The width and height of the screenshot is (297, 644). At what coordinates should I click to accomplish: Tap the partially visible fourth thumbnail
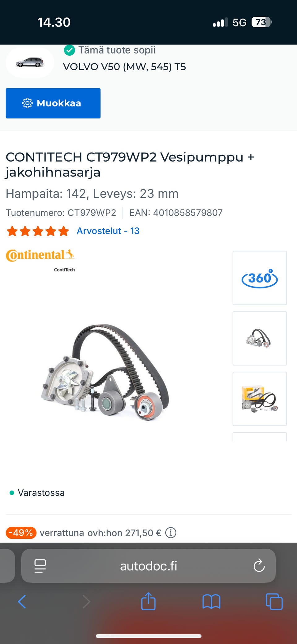260,437
